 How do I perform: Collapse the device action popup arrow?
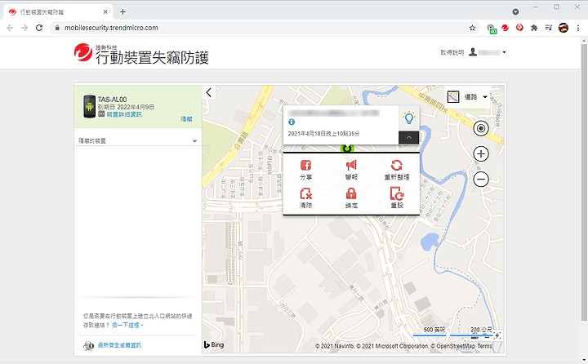point(409,138)
